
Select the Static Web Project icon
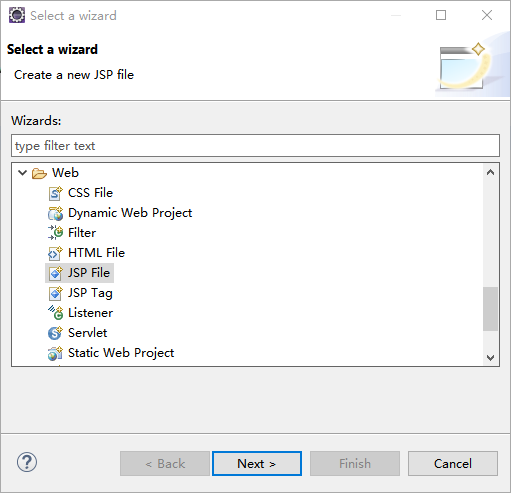point(55,353)
